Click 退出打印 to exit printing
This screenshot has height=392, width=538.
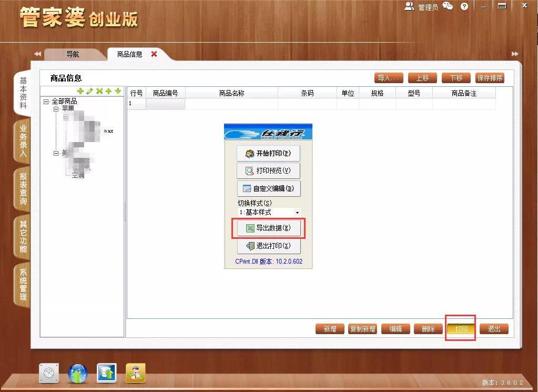coord(269,246)
